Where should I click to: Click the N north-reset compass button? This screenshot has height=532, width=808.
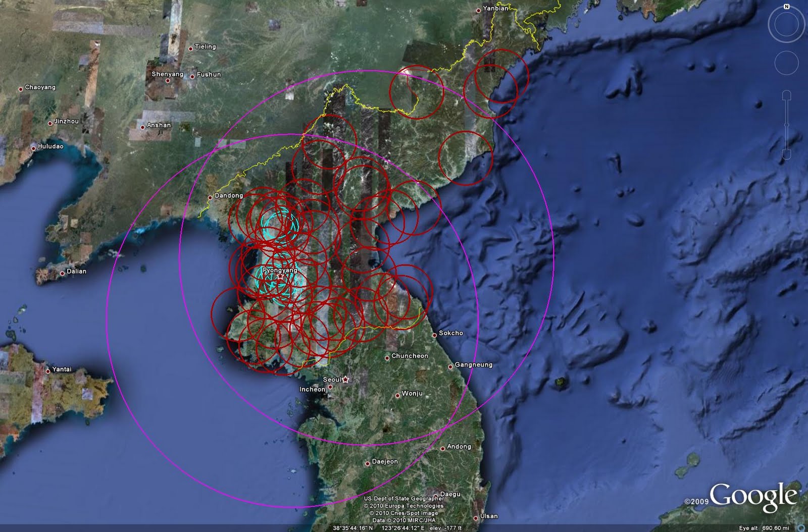pyautogui.click(x=786, y=7)
